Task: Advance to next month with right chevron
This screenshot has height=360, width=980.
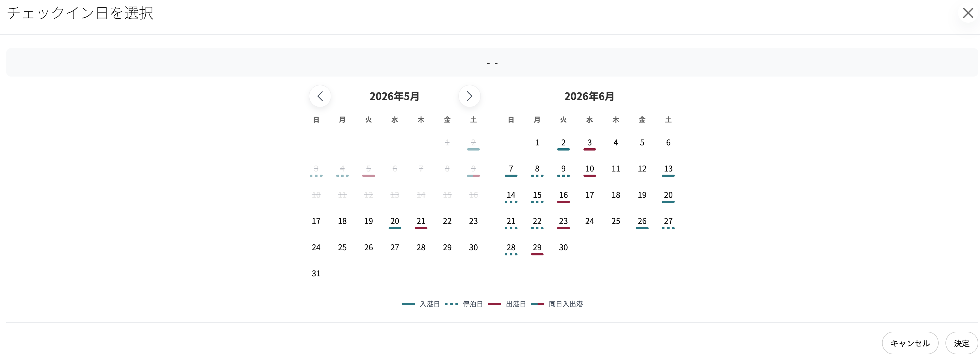Action: click(469, 96)
